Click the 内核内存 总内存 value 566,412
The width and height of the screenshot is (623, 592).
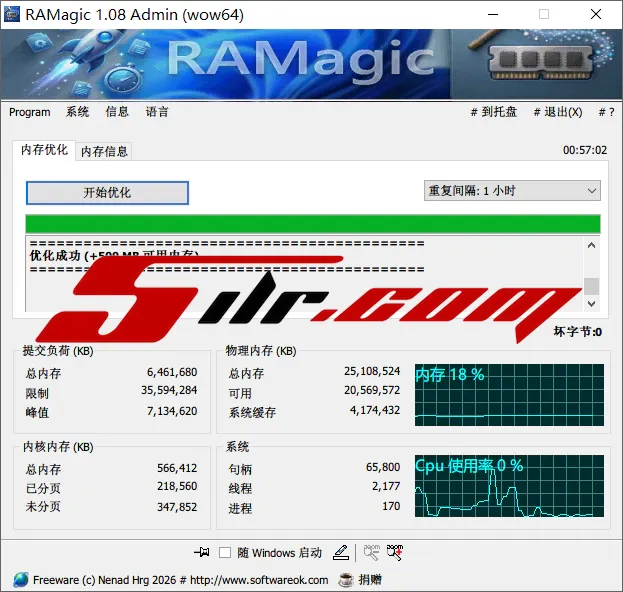point(177,468)
